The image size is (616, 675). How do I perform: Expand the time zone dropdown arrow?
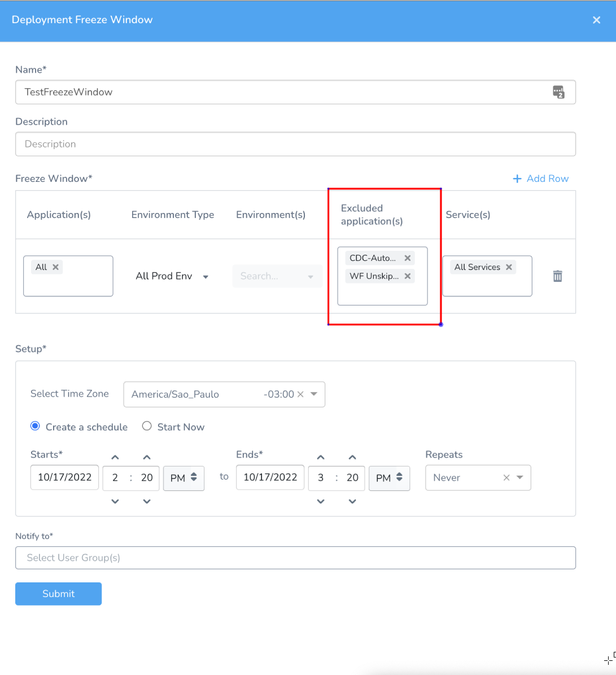(314, 394)
